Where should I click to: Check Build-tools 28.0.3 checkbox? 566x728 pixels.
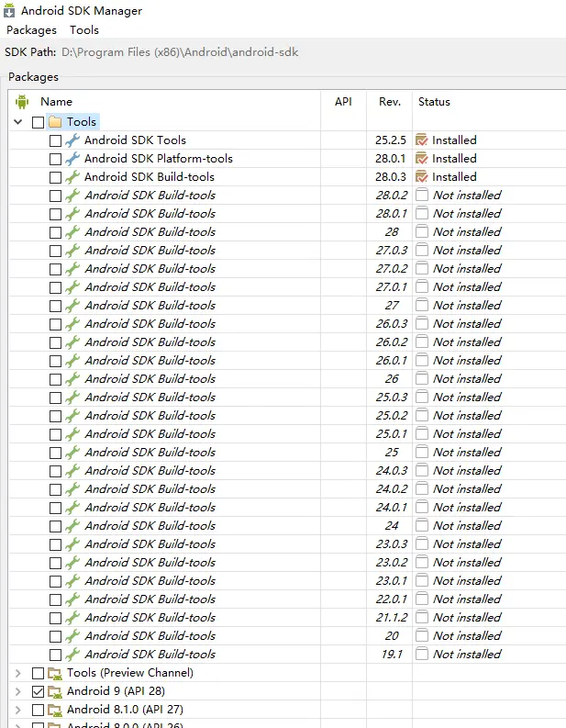pos(55,177)
